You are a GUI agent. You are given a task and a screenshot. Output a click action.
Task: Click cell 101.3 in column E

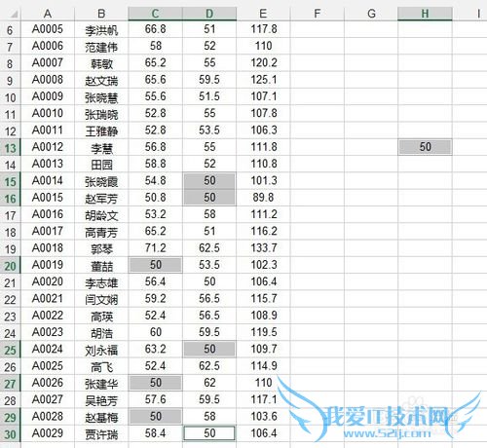click(263, 181)
